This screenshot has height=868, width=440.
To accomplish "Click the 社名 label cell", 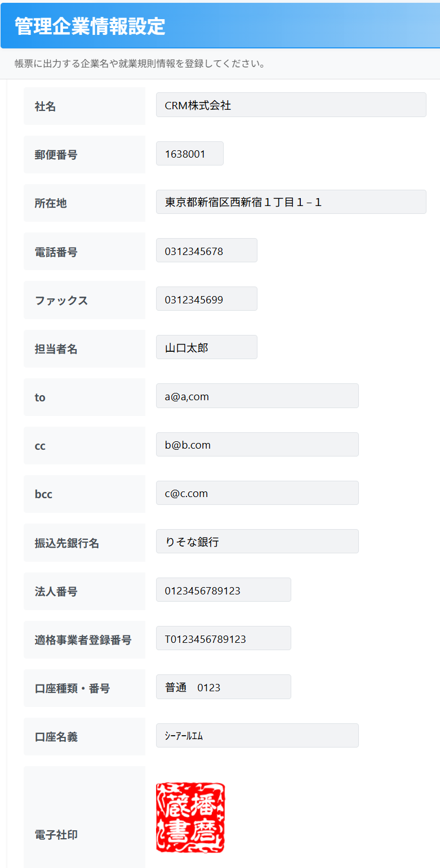I will [x=85, y=106].
